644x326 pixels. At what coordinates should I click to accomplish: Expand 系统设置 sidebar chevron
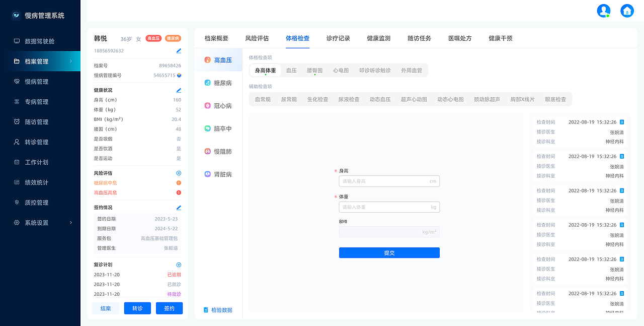coord(70,223)
